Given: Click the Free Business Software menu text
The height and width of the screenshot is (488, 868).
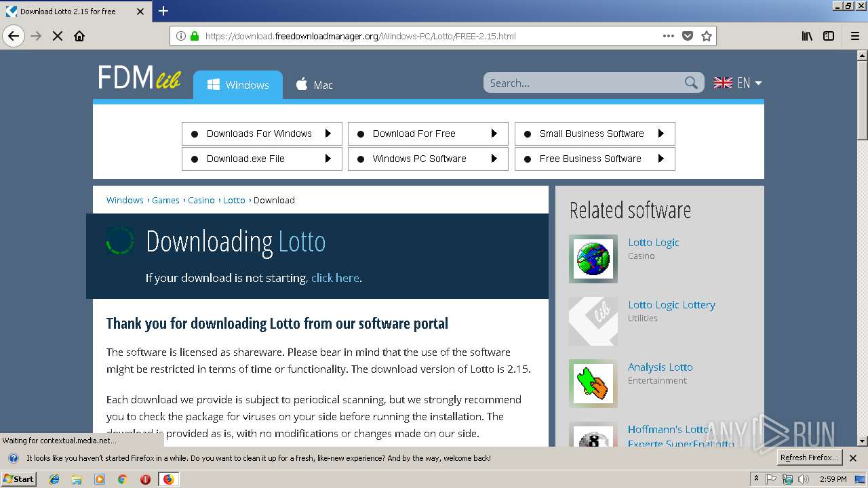Looking at the screenshot, I should [590, 159].
